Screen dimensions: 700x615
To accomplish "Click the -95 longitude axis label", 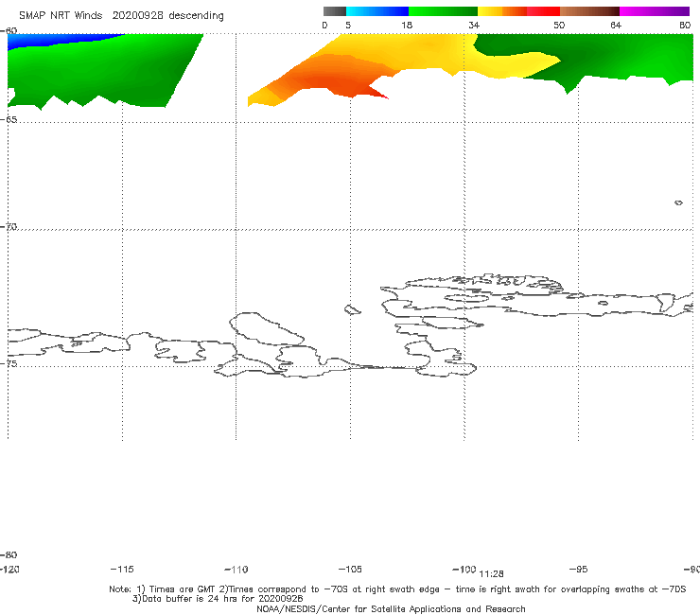I will pyautogui.click(x=579, y=569).
